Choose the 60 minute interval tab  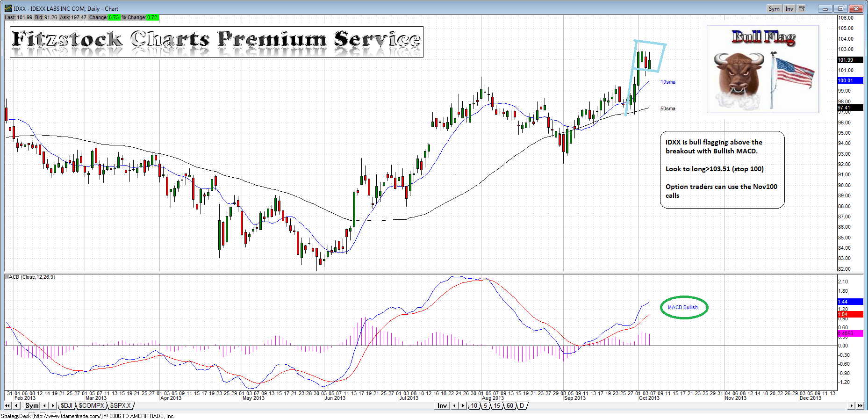pyautogui.click(x=509, y=405)
